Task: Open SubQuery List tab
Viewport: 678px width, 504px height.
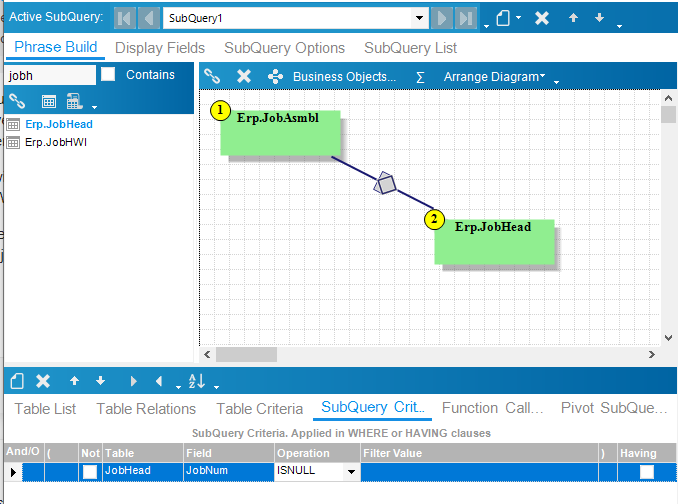Action: click(410, 48)
